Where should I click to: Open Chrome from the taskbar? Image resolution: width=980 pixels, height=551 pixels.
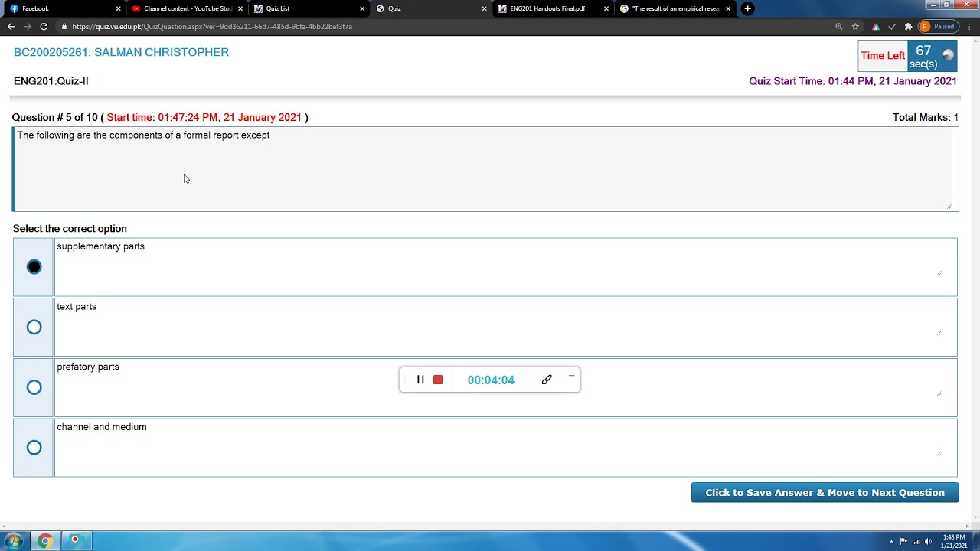45,542
